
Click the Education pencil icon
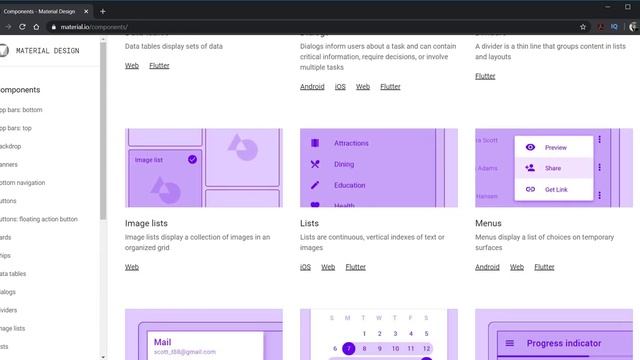315,185
